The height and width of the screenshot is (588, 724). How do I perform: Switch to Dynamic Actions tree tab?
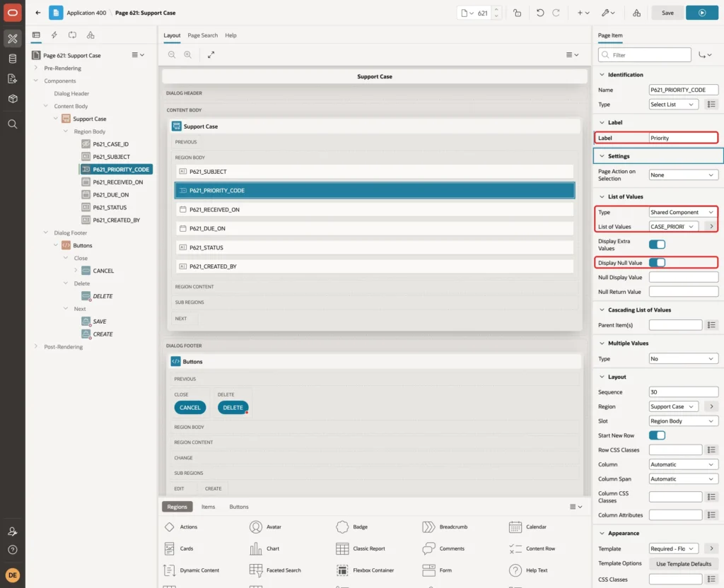(x=54, y=35)
